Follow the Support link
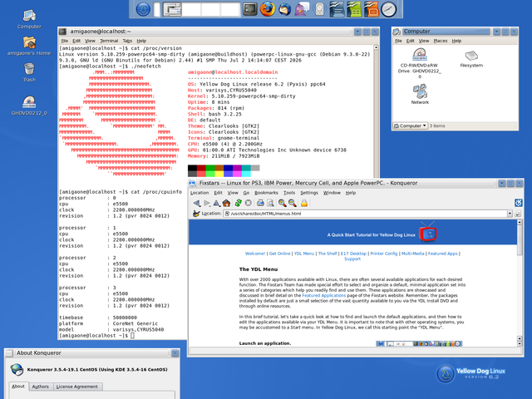The height and width of the screenshot is (399, 532). coord(352,259)
